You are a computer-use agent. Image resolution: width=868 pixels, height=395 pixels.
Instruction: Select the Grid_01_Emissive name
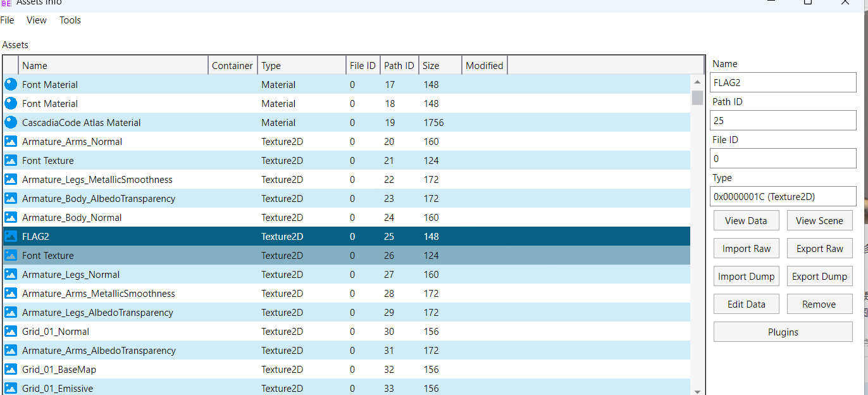58,388
